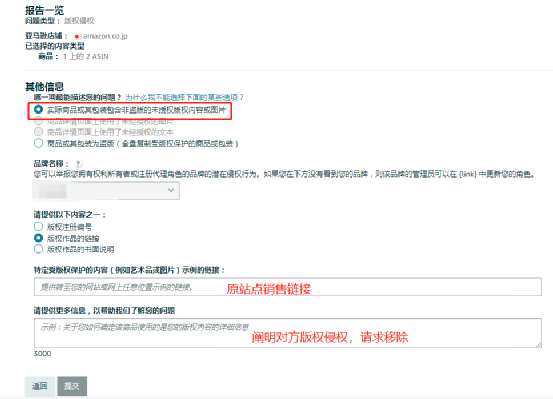Open the brand name dropdown

pos(106,191)
